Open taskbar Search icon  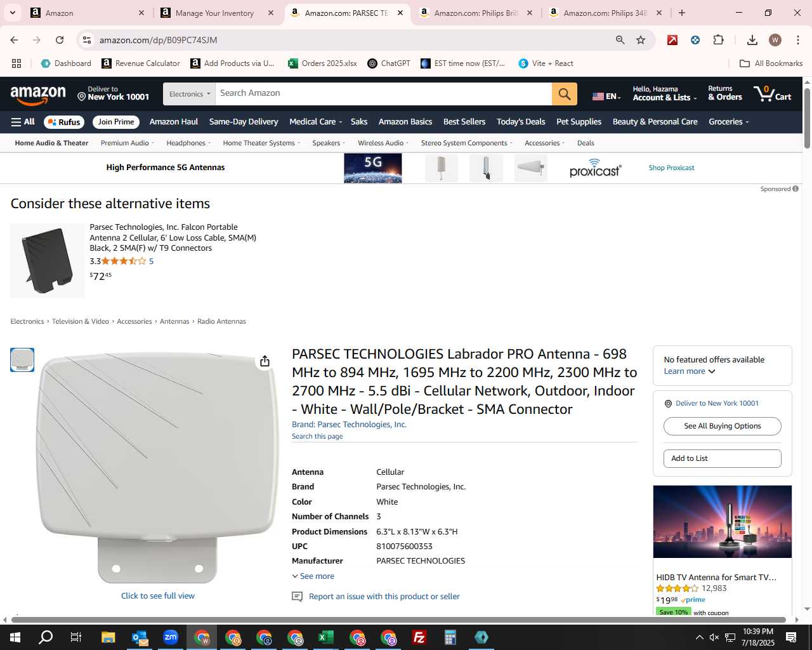tap(46, 637)
